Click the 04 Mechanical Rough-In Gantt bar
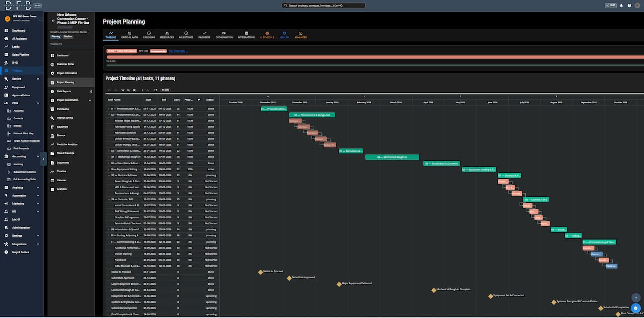Screen dimensions: 644x318 [x=392, y=157]
